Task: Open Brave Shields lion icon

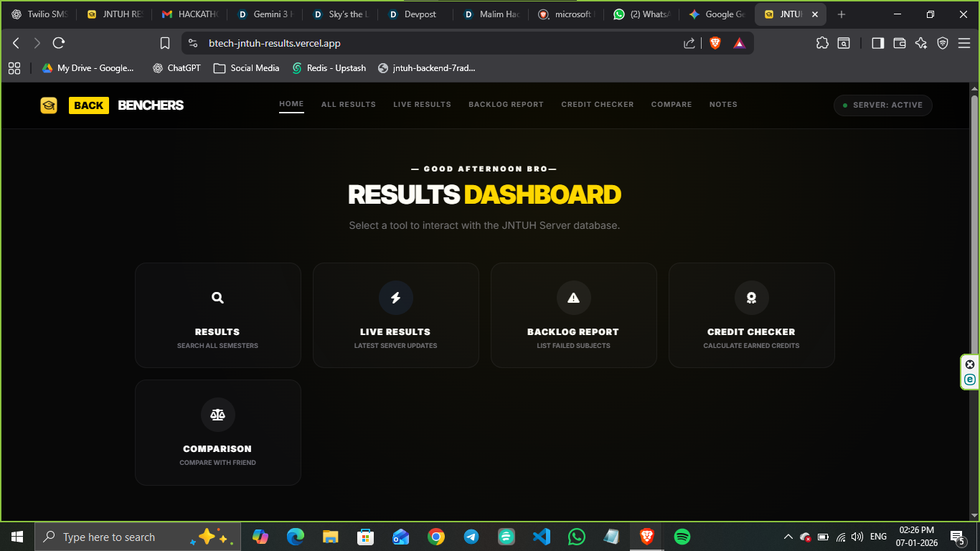Action: click(715, 43)
